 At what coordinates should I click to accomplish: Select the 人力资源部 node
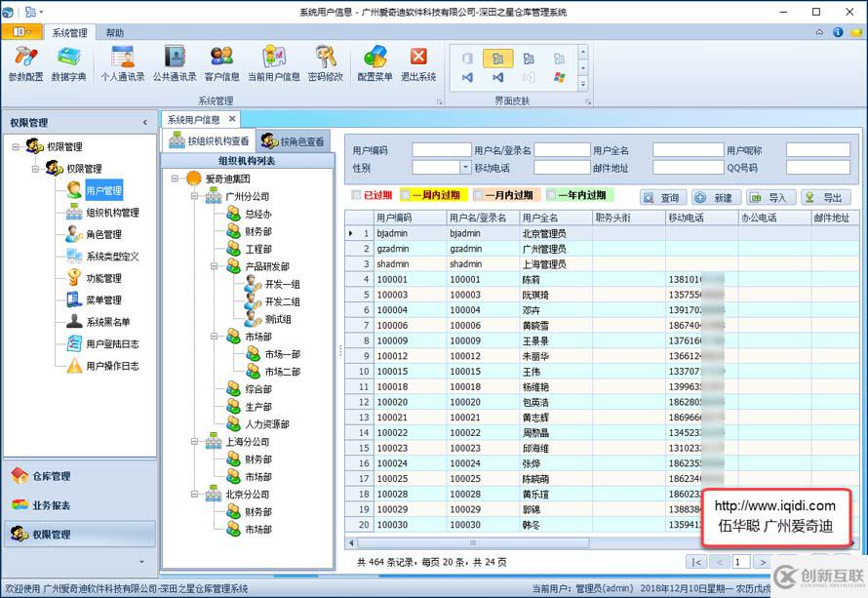click(x=267, y=424)
